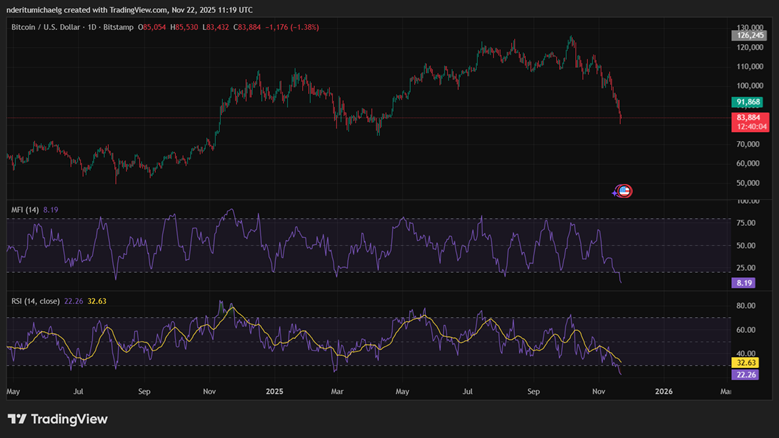
Task: Open the Bitcoin / U.S. Dollar symbol title
Action: point(54,25)
